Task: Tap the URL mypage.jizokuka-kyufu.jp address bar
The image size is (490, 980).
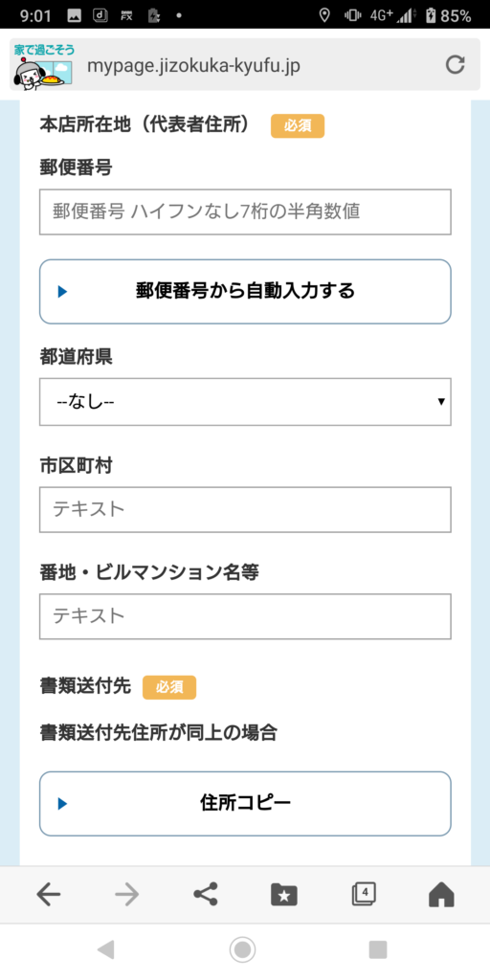Action: [193, 66]
